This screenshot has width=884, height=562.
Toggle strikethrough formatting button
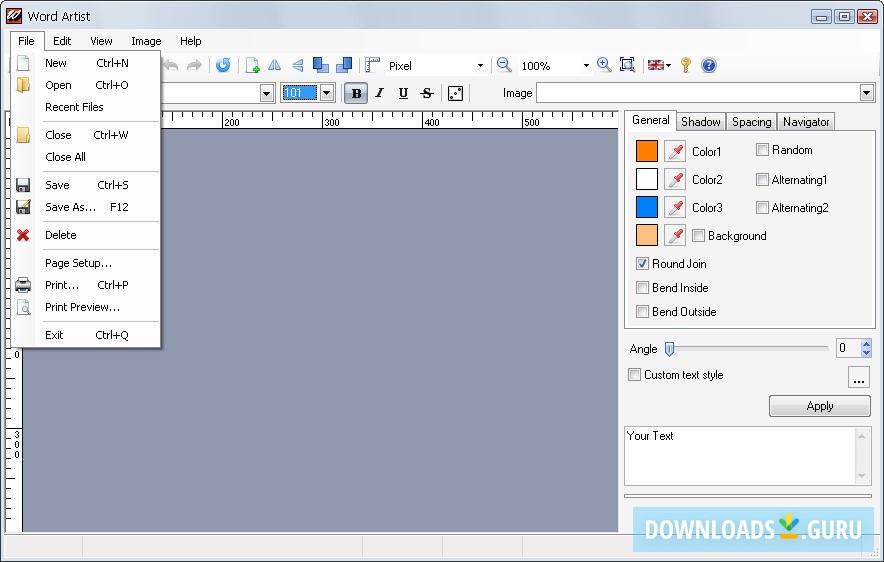tap(427, 93)
